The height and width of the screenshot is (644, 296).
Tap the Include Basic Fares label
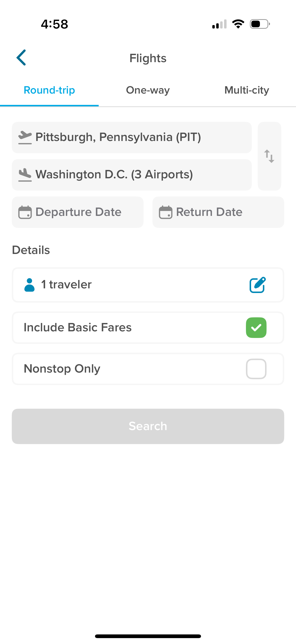(x=77, y=327)
